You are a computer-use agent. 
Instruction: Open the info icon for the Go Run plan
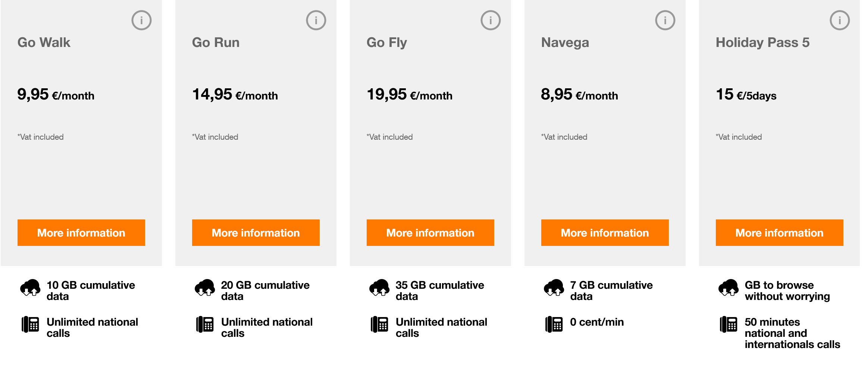(316, 20)
